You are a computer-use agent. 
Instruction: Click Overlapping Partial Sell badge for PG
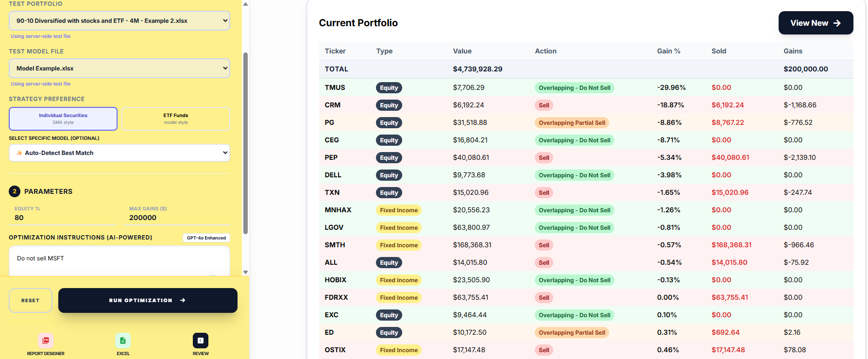[572, 123]
